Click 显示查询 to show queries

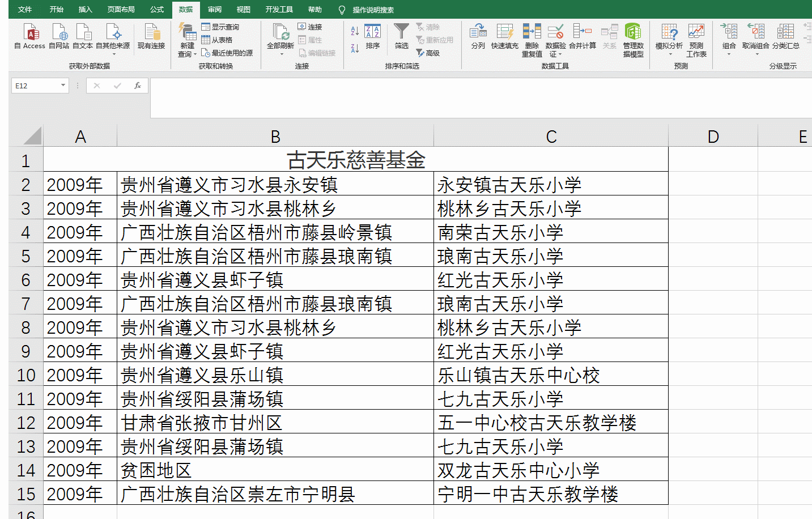pyautogui.click(x=220, y=27)
